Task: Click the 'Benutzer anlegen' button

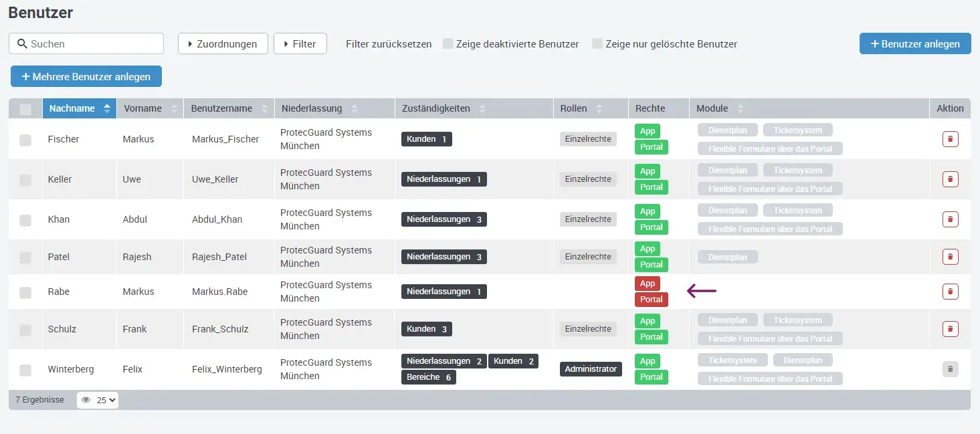Action: click(x=914, y=44)
